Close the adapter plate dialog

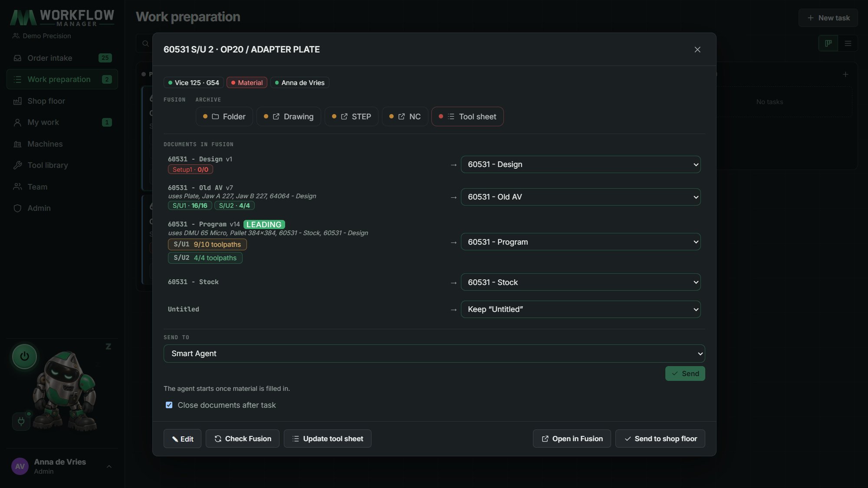[697, 49]
